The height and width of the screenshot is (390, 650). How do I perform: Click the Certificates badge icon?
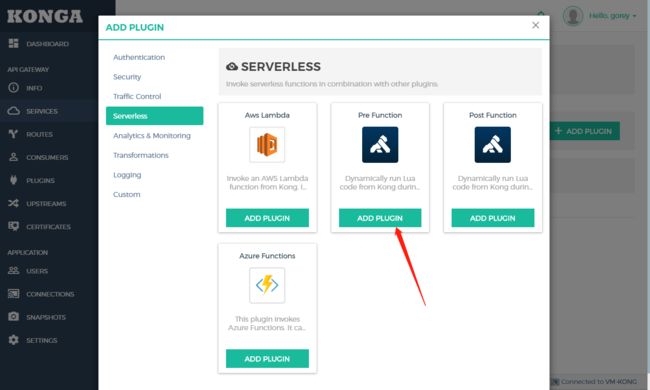point(14,226)
